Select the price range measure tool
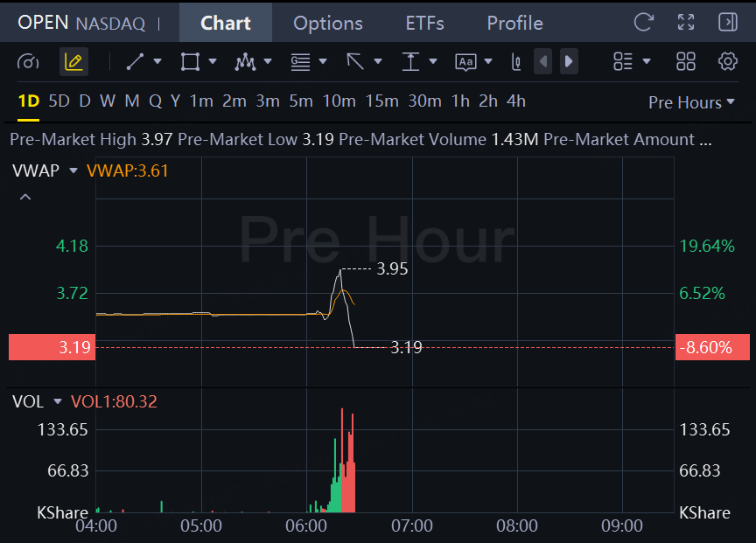Viewport: 756px width, 543px height. (410, 62)
